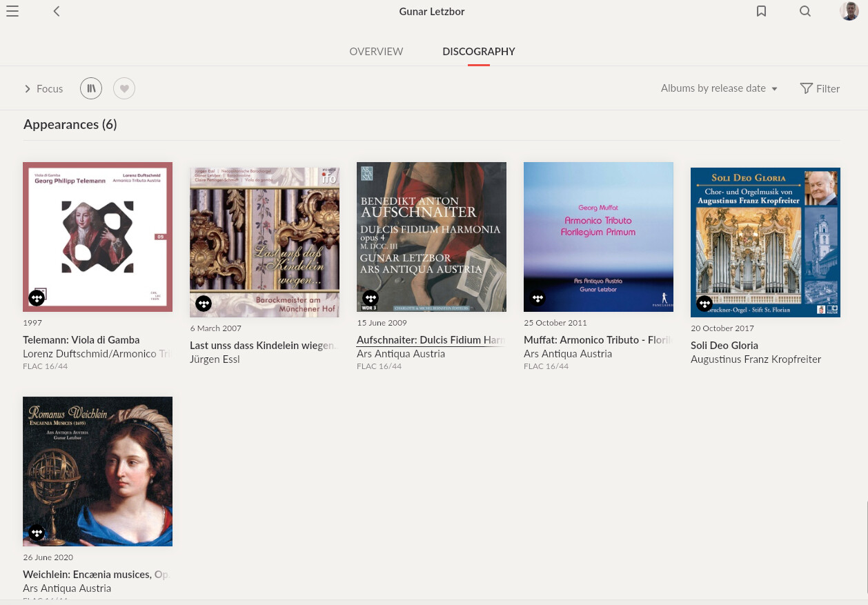Click FLAC 16/44 under Telemann album
Screen dimensions: 868x605
pos(46,366)
